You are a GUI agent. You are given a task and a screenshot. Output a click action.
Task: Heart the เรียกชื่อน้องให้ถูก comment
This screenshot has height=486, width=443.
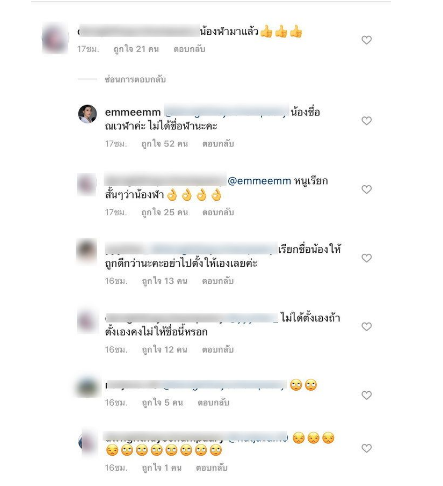[x=366, y=258]
